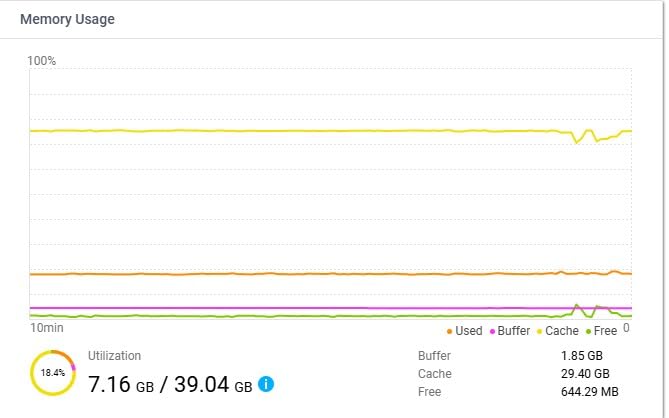Click the 10min label on the time axis

47,328
